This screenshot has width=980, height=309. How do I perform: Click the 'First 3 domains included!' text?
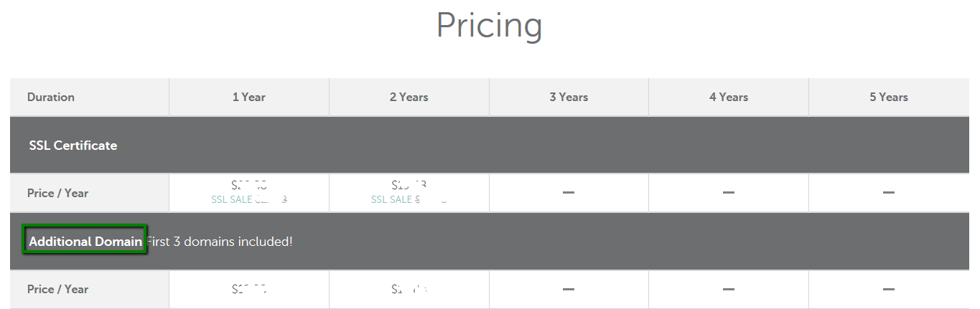220,242
